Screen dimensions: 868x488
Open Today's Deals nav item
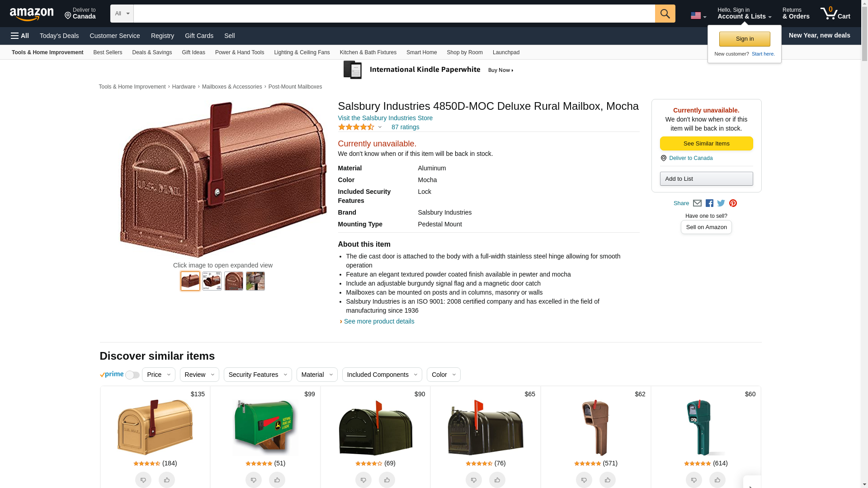59,36
